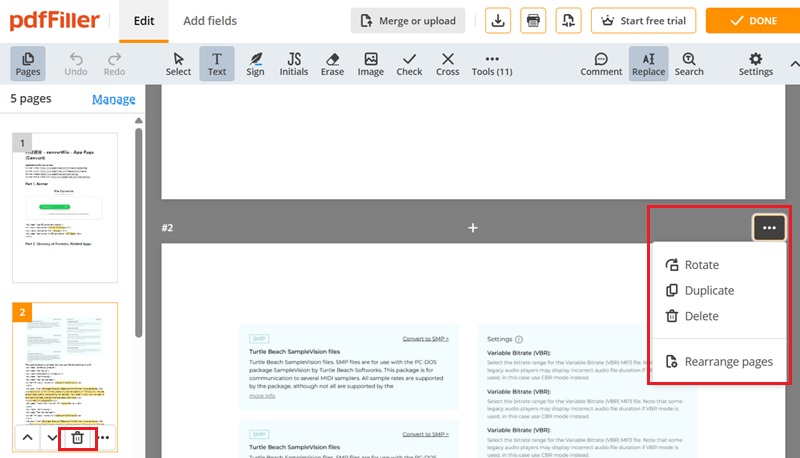800x458 pixels.
Task: Click the #2 page label
Action: 167,227
